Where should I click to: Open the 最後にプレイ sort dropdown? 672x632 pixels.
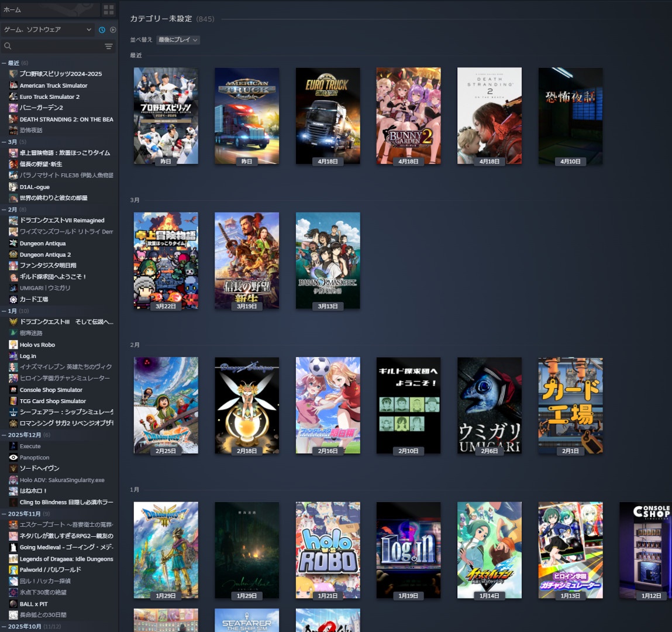tap(178, 40)
